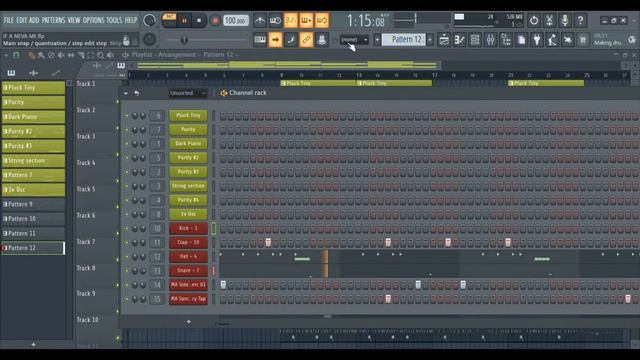Screen dimensions: 640x360
Task: Open the ADD menu
Action: tap(34, 20)
